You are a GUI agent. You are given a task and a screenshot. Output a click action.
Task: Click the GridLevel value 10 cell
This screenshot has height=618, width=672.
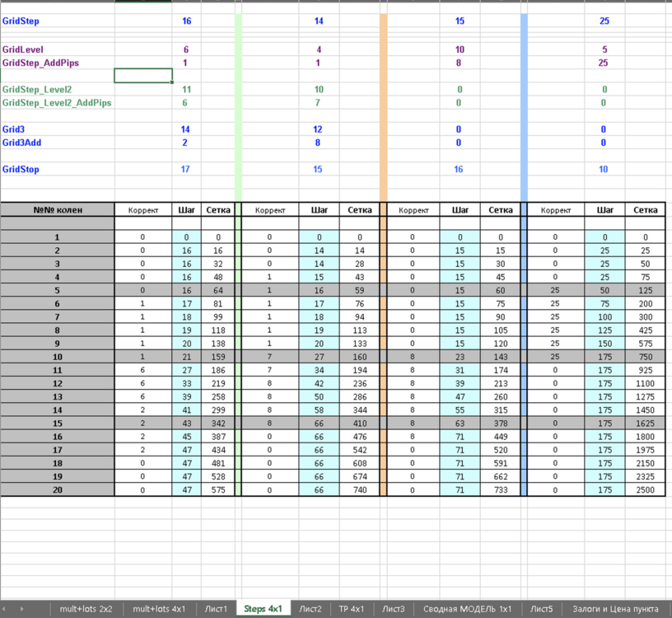pos(460,49)
